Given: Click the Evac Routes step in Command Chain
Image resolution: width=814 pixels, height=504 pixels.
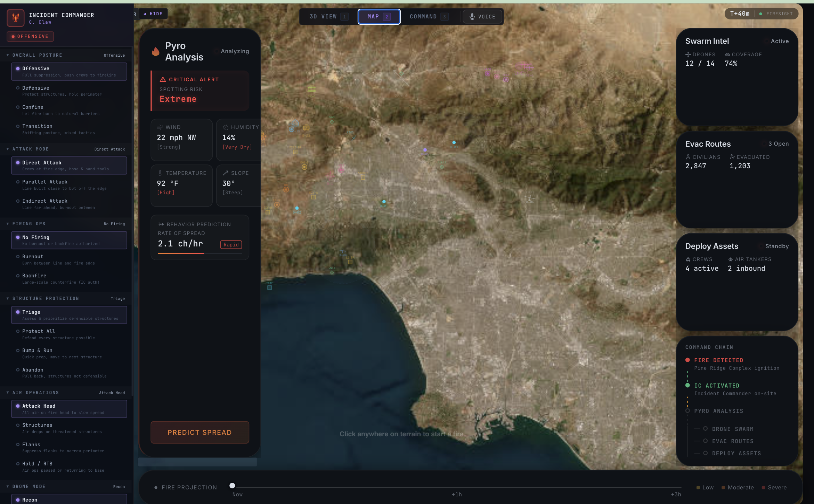Looking at the screenshot, I should (x=732, y=441).
